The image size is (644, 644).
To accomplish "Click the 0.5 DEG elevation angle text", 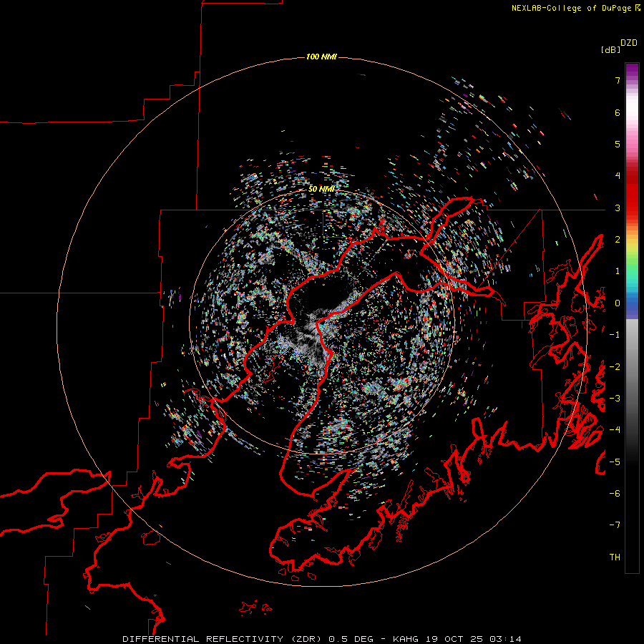I will pyautogui.click(x=351, y=639).
